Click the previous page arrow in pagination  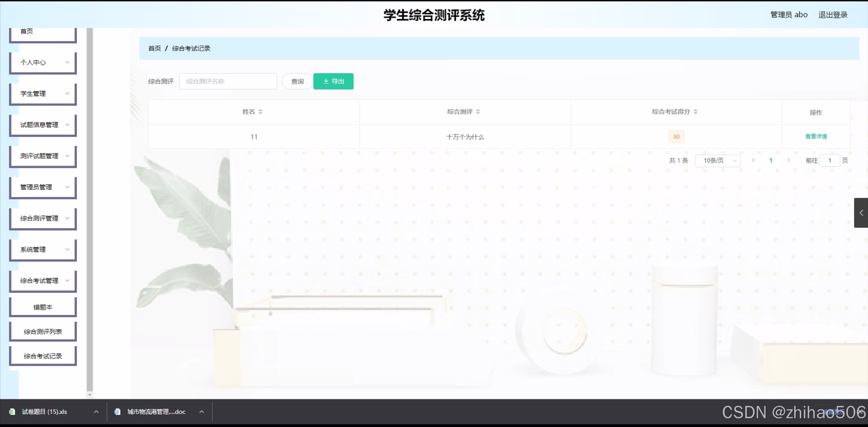click(753, 160)
